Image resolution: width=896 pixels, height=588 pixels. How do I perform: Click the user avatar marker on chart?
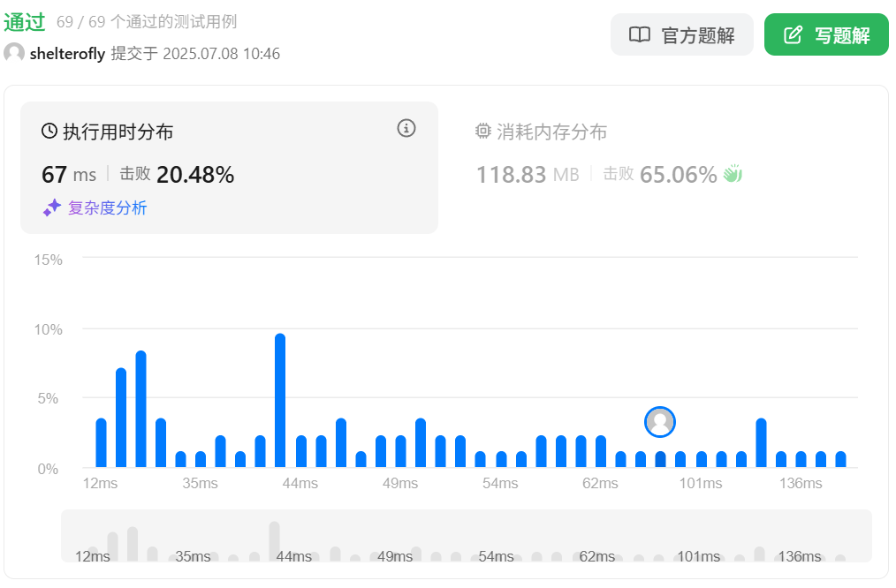tap(660, 422)
